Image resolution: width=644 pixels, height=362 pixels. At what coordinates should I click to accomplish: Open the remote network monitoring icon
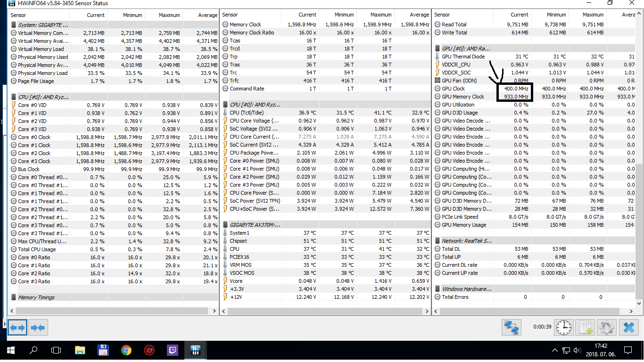[x=512, y=327]
